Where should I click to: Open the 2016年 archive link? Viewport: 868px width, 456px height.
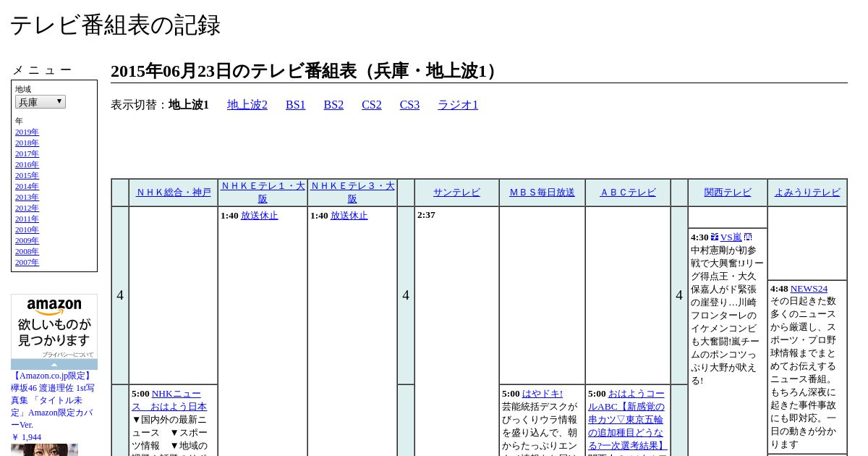pyautogui.click(x=27, y=165)
